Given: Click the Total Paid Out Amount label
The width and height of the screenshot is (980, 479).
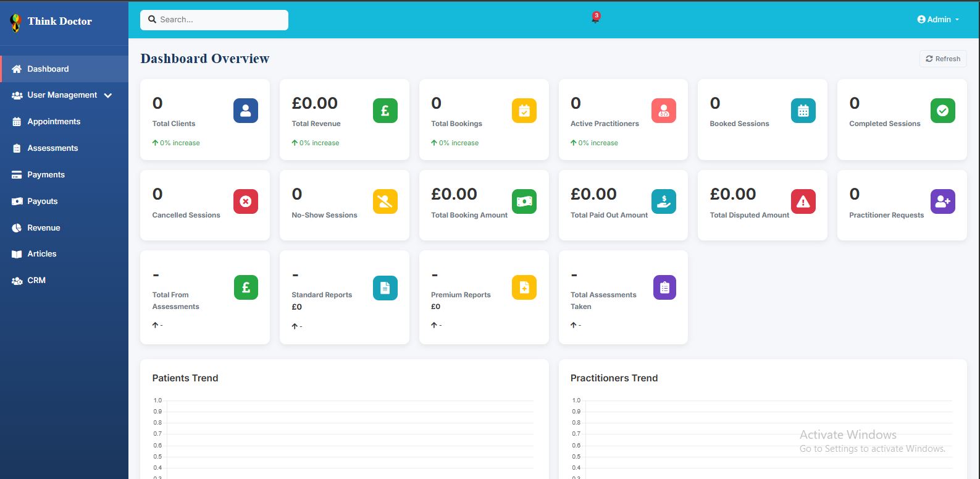Looking at the screenshot, I should tap(609, 215).
